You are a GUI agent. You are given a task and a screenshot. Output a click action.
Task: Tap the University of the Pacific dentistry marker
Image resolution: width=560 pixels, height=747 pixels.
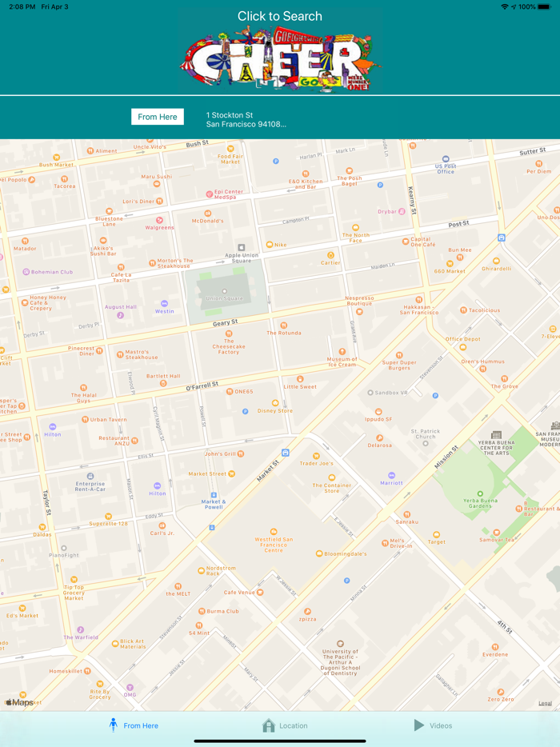click(x=340, y=644)
